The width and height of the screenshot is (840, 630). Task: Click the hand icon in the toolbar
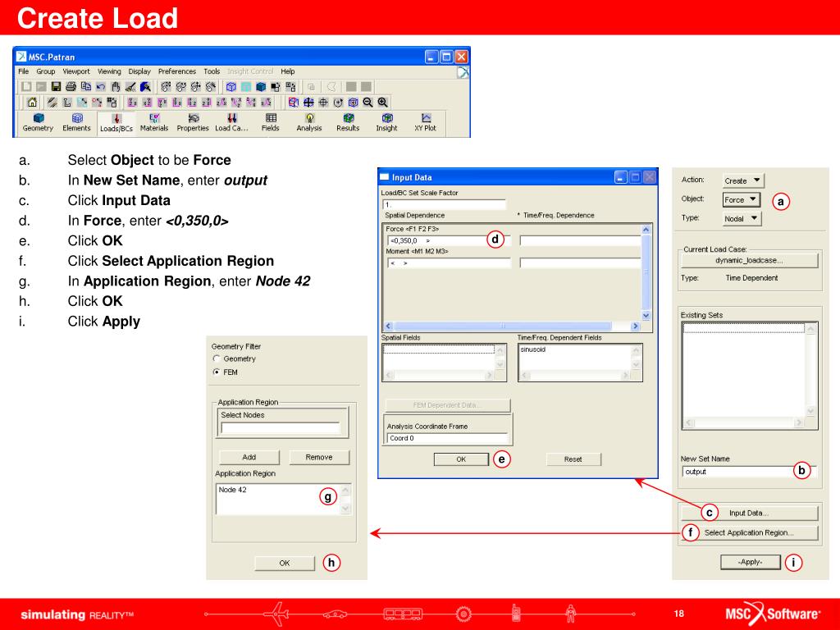(x=116, y=86)
